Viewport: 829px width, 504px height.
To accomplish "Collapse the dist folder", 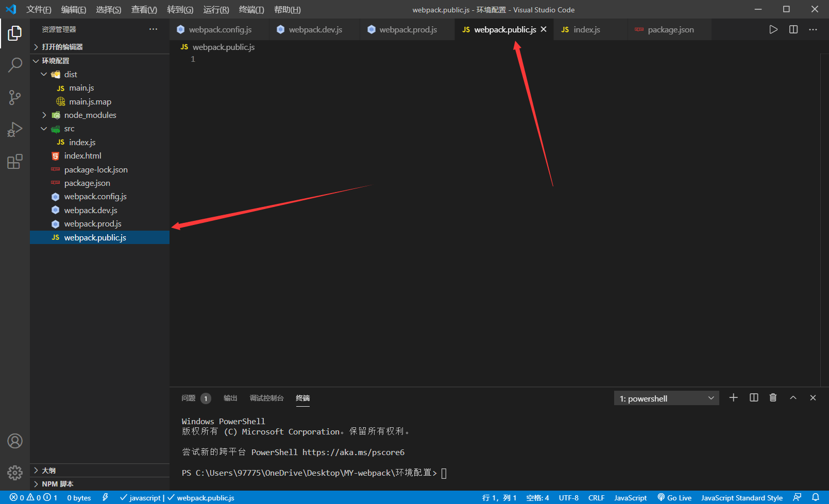I will (99, 74).
